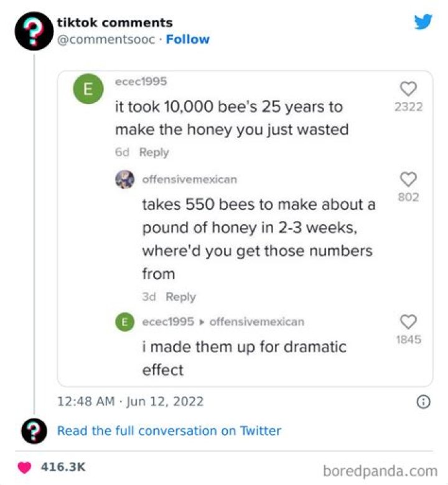The width and height of the screenshot is (448, 485).
Task: Click the offensivemexican username
Action: [x=190, y=179]
